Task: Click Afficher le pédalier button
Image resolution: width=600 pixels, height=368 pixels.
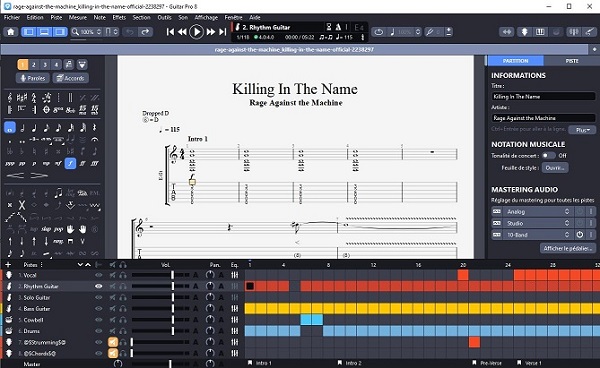Action: point(567,248)
